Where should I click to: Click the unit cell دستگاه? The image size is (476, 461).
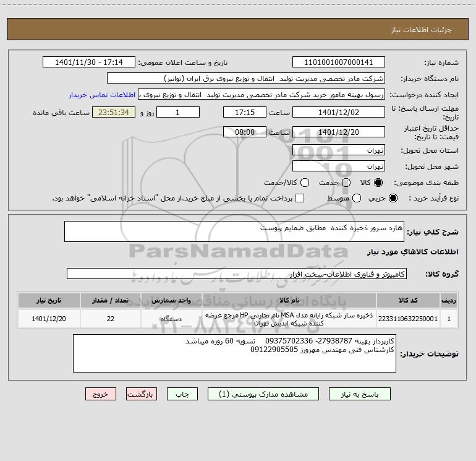pyautogui.click(x=171, y=319)
